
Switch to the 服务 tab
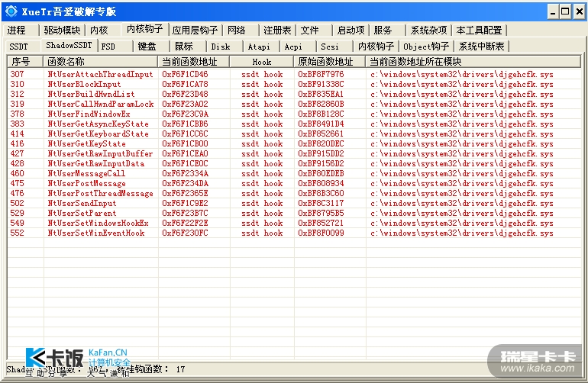383,30
